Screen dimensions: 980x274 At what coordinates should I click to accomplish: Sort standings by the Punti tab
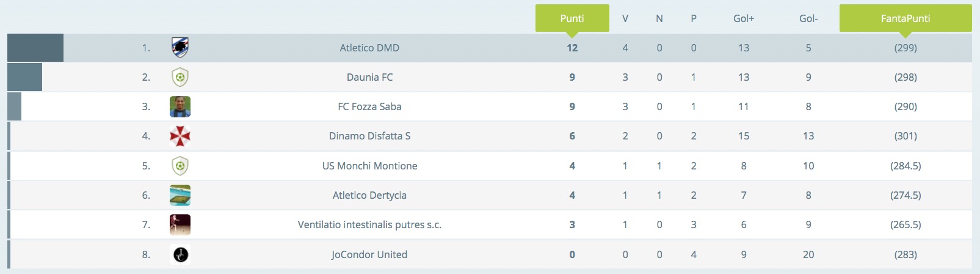click(x=572, y=18)
